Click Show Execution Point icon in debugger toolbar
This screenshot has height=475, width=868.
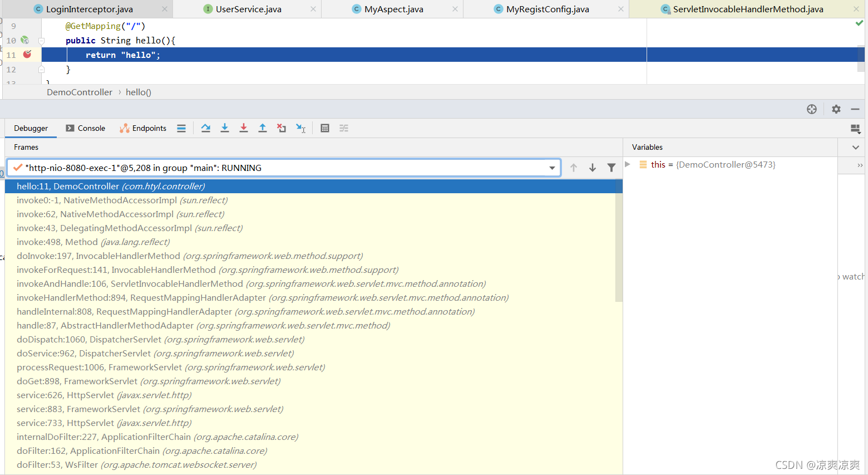click(x=181, y=128)
